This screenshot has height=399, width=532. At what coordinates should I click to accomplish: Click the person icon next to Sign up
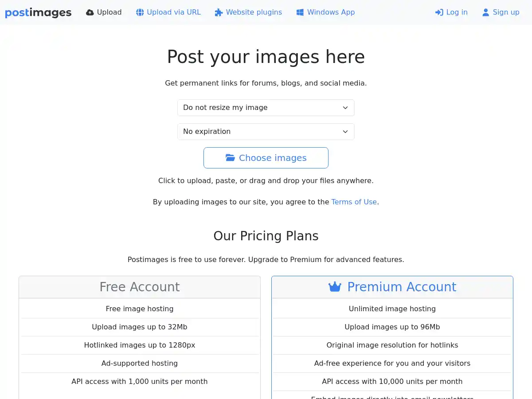click(x=485, y=12)
